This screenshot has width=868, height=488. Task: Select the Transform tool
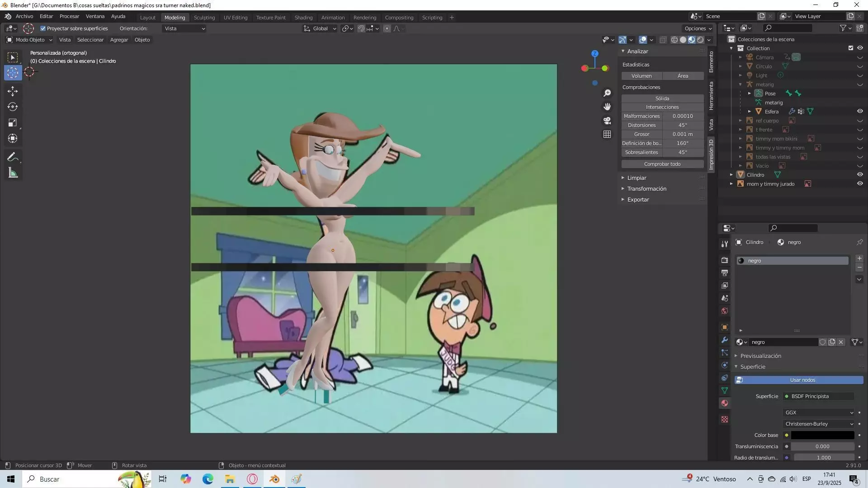click(x=13, y=139)
